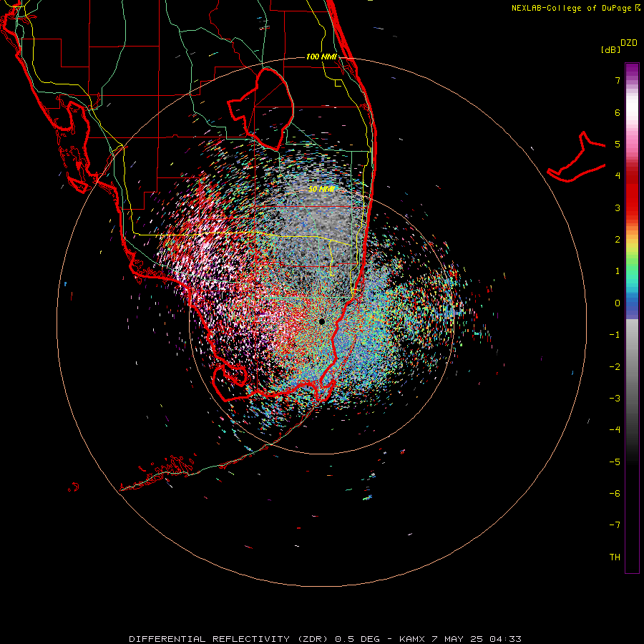Click the 0 value on the color scale
Screen dimensions: 644x644
[618, 303]
